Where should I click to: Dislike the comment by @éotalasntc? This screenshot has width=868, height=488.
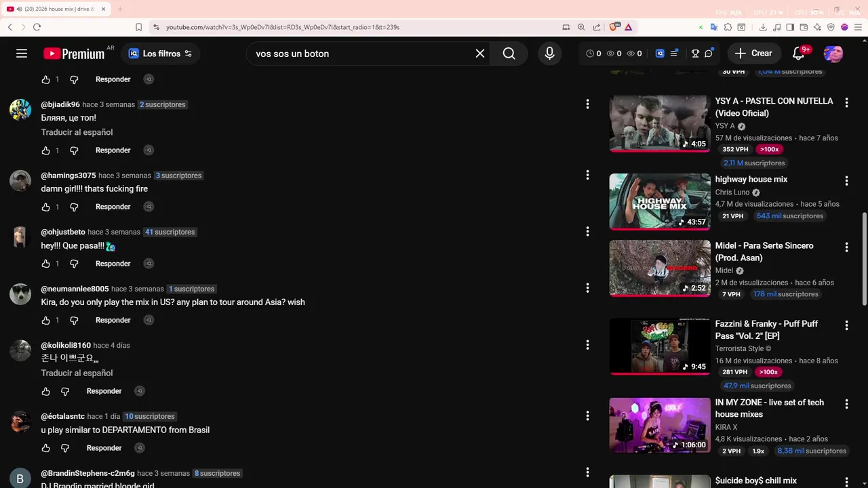[65, 448]
